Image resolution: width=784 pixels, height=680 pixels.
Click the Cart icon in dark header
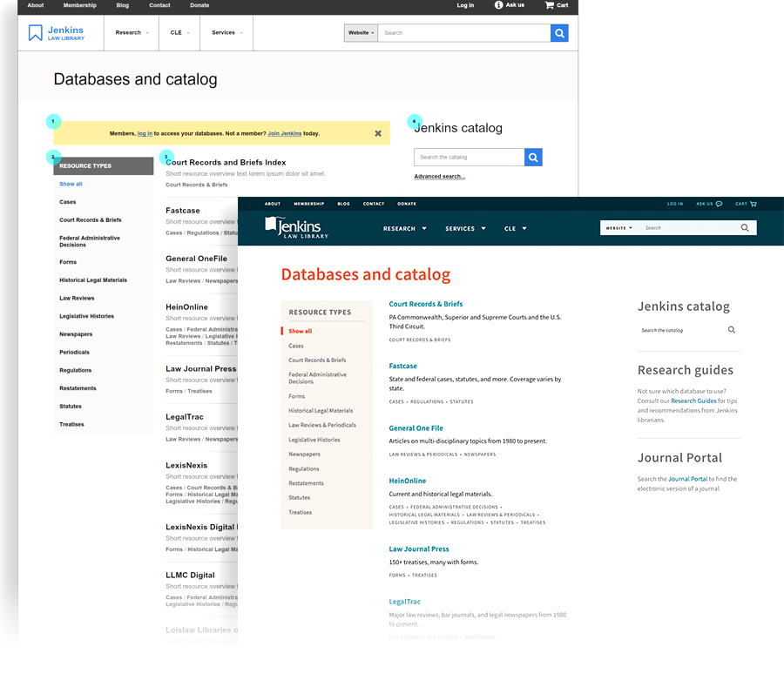pos(754,204)
